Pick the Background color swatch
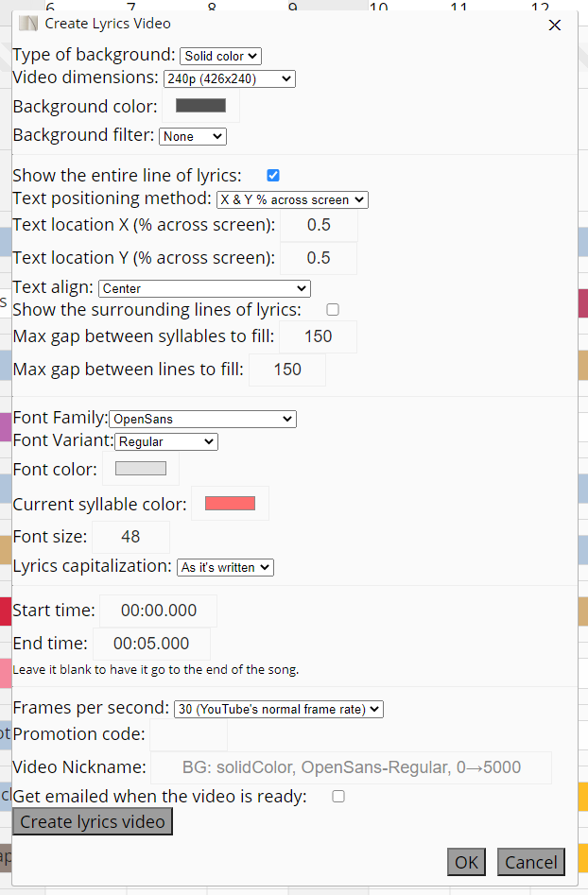The height and width of the screenshot is (895, 588). (x=200, y=106)
